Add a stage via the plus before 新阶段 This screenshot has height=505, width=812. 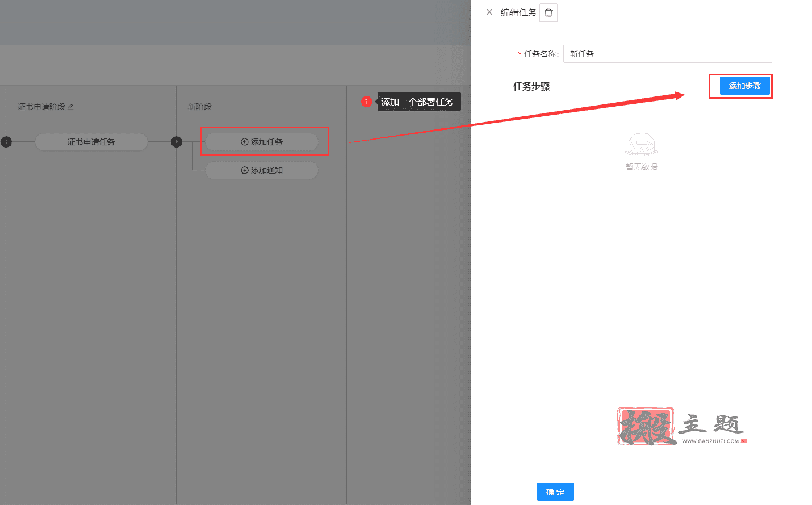point(177,142)
